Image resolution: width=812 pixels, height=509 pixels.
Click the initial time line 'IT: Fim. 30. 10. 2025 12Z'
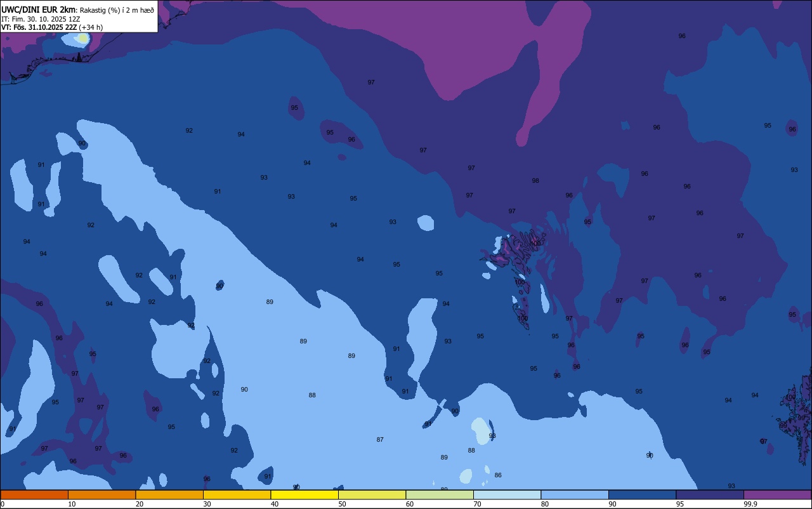41,19
